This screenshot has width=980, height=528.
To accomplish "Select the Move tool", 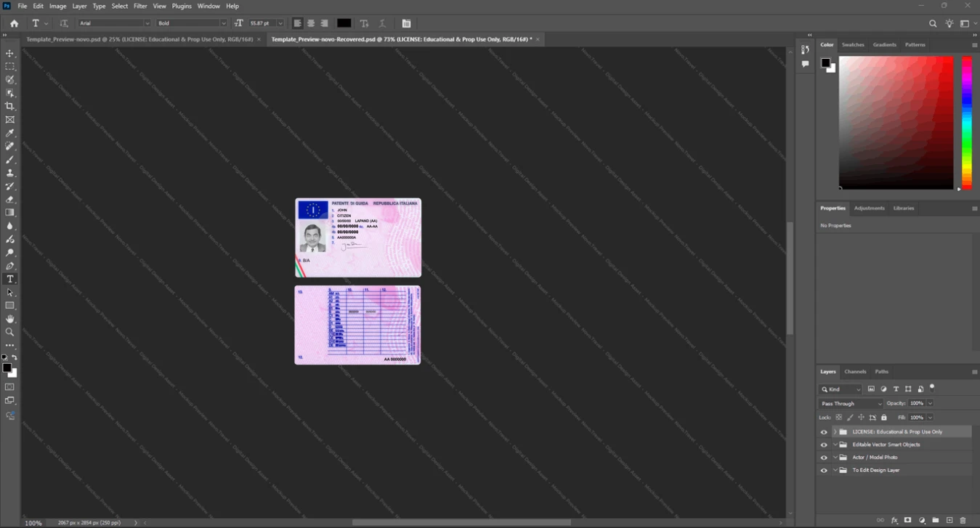I will tap(10, 53).
